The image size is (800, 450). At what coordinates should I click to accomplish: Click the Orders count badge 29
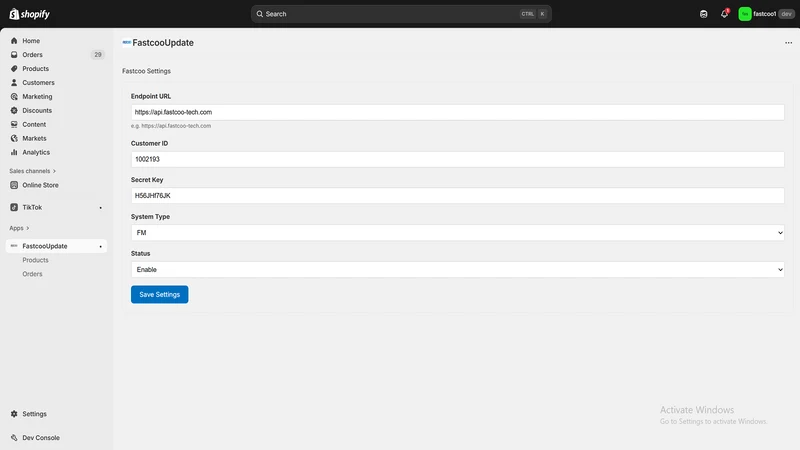97,55
